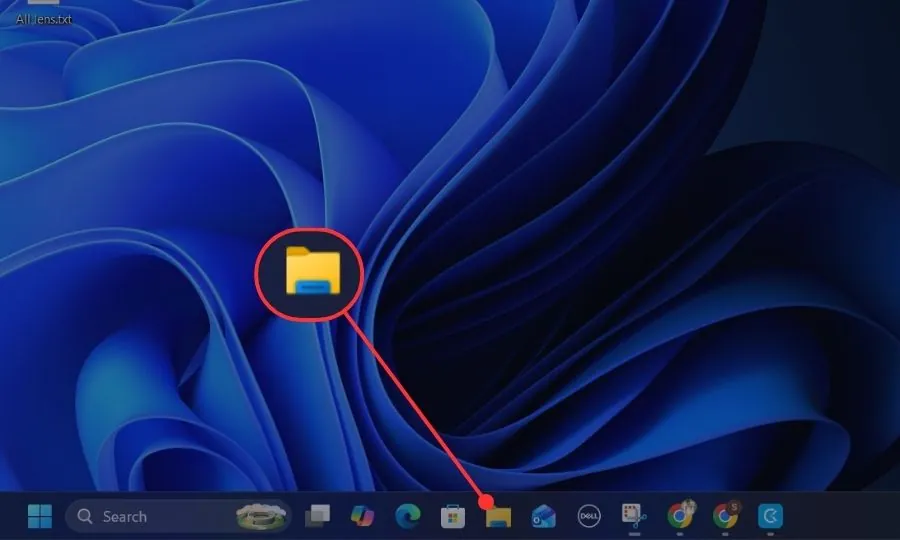Image resolution: width=900 pixels, height=540 pixels.
Task: Open the Windows Start menu
Action: coord(40,516)
